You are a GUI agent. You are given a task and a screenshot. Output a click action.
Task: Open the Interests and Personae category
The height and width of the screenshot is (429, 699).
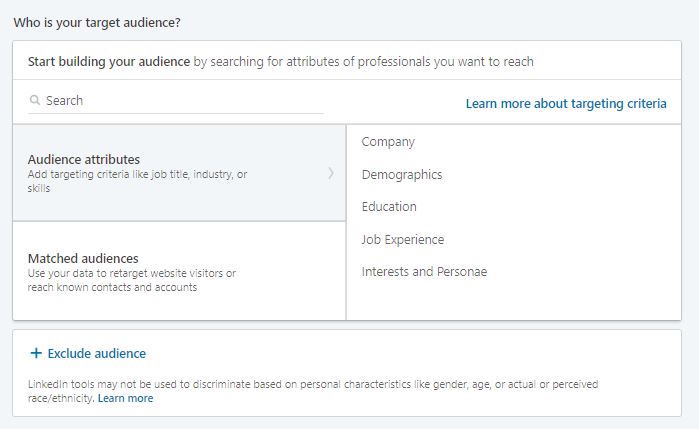(x=424, y=272)
